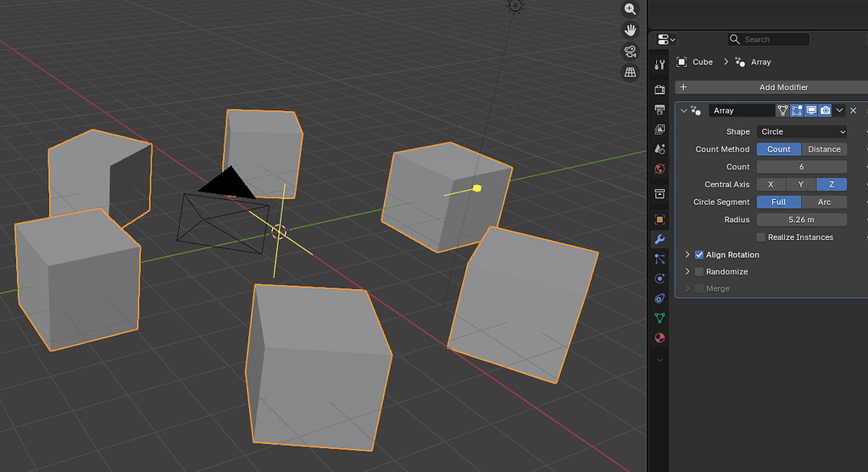Switch perspective/orthographic with the grid icon
Image resolution: width=868 pixels, height=472 pixels.
click(x=630, y=72)
